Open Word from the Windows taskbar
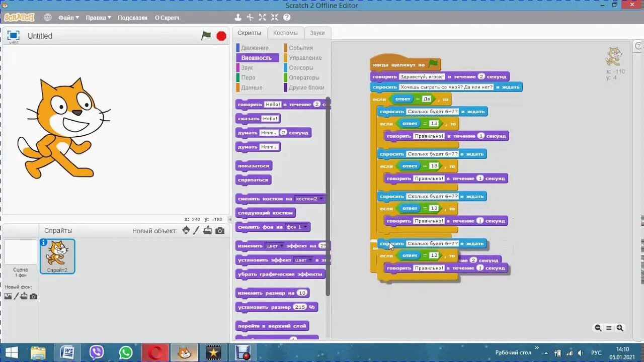Viewport: 644px width, 362px height. pyautogui.click(x=67, y=352)
